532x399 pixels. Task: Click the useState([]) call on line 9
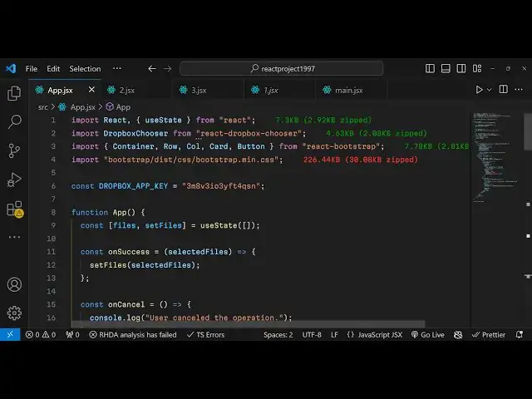tap(228, 225)
